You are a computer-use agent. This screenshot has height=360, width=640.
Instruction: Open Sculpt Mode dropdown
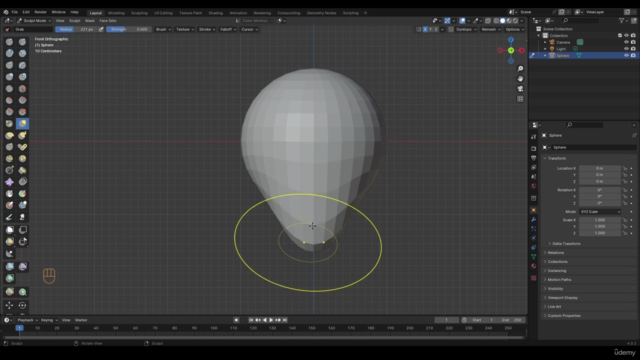34,20
